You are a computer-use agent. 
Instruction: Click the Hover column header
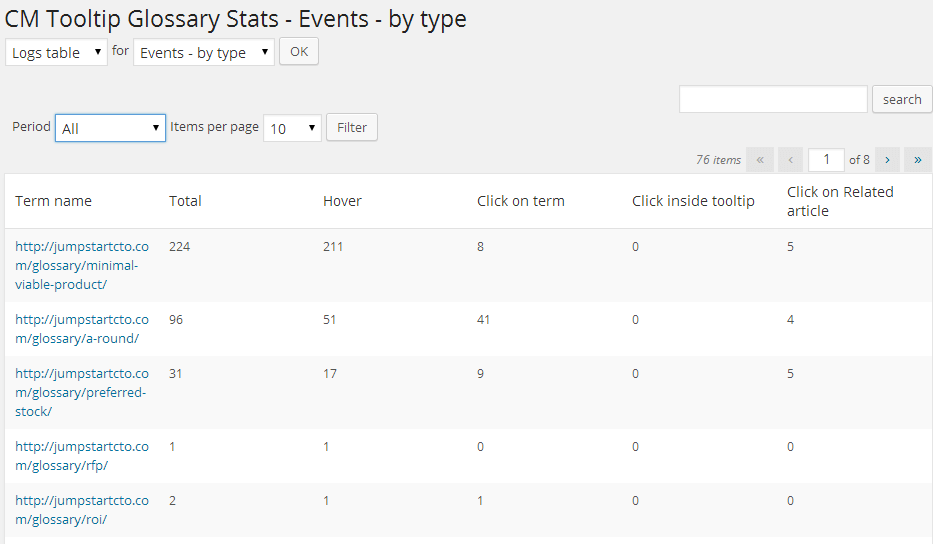coord(342,201)
